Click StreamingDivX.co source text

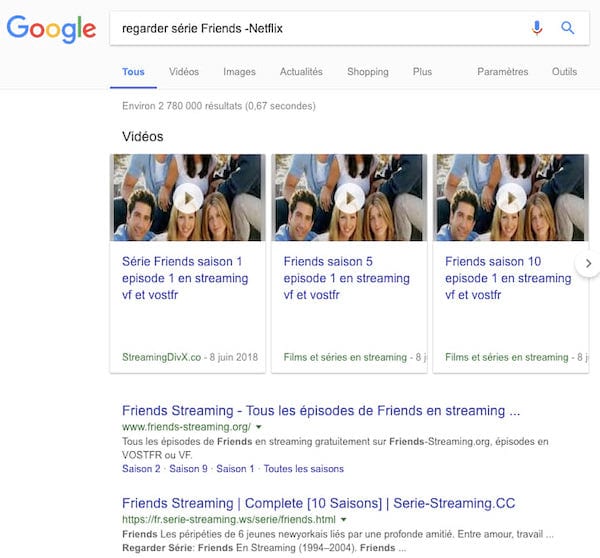(161, 357)
